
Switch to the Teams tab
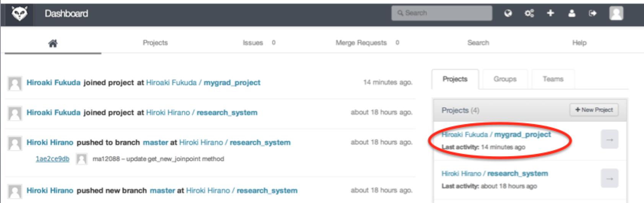(553, 79)
